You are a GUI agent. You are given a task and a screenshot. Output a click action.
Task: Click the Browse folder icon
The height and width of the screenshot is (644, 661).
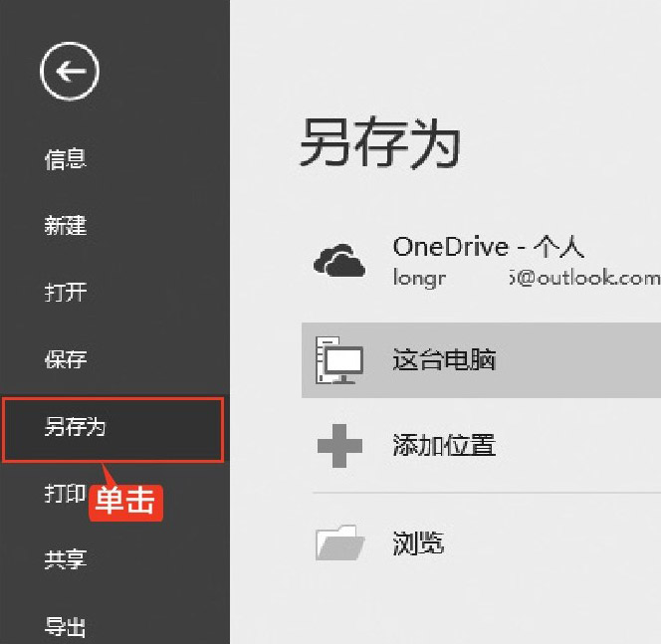(x=339, y=542)
